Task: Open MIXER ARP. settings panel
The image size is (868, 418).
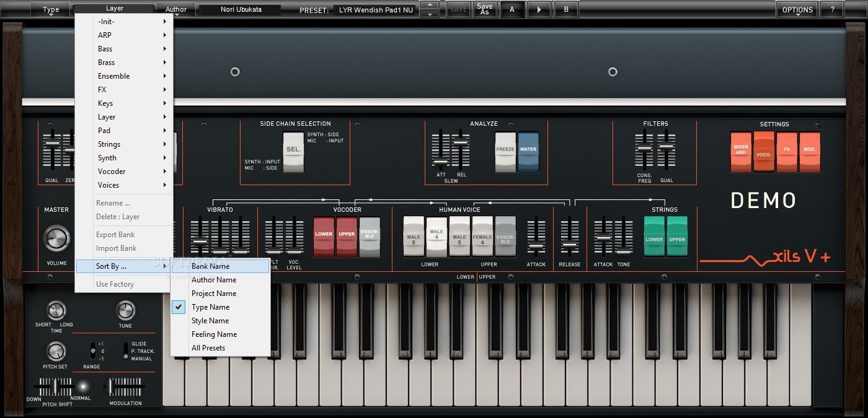Action: [741, 151]
